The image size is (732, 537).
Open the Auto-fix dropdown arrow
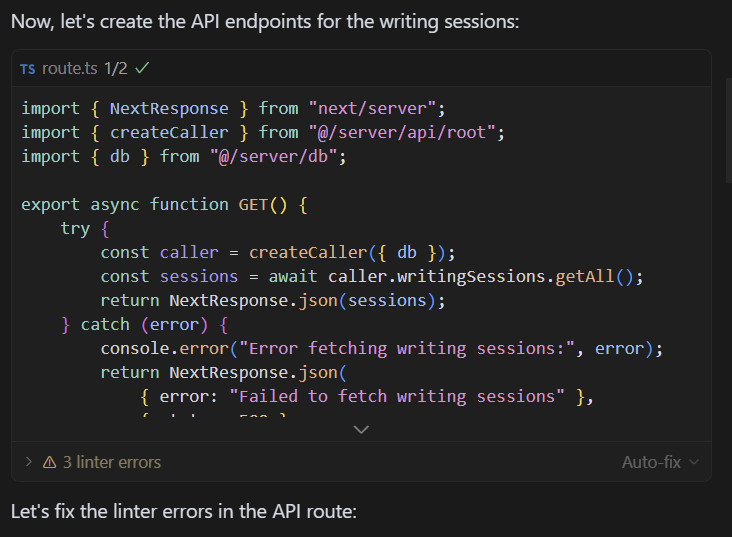click(694, 462)
